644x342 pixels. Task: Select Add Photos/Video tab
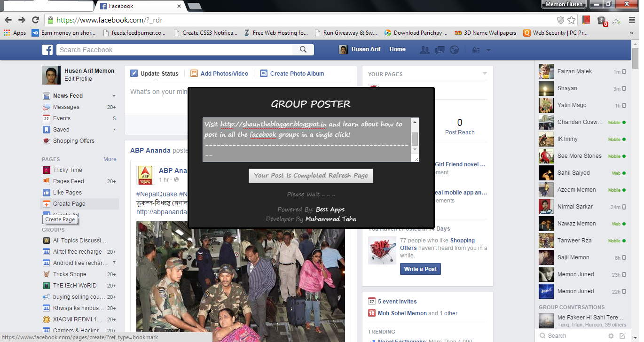219,74
